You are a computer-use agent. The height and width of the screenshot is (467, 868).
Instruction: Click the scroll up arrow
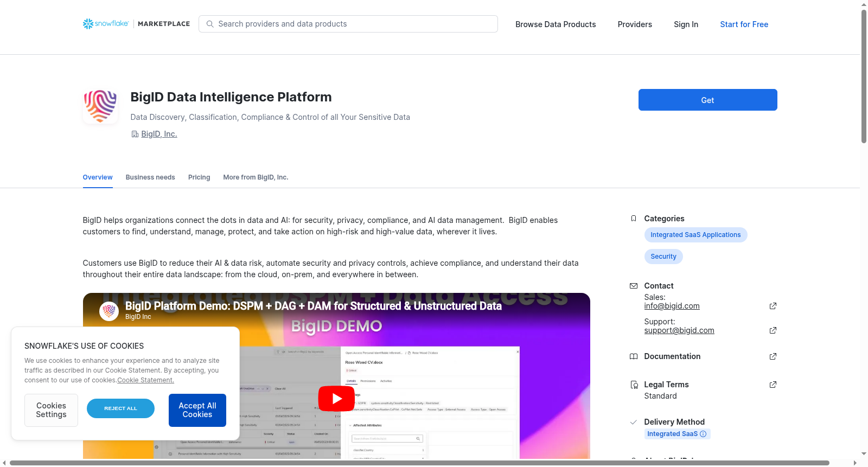tap(864, 4)
